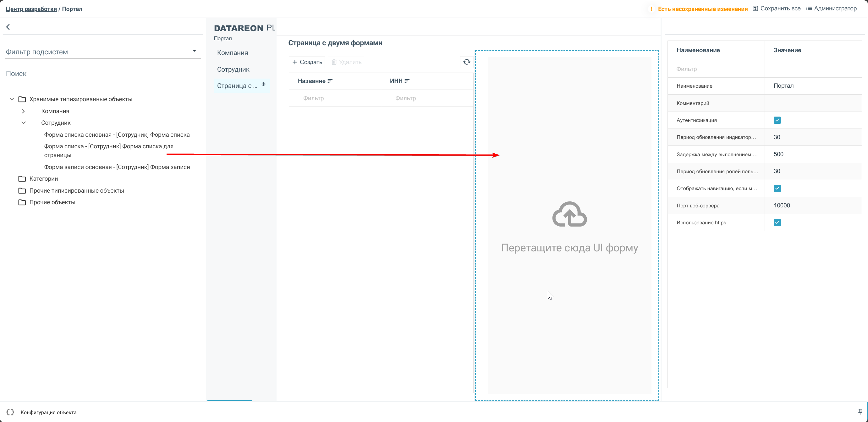This screenshot has width=868, height=422.
Task: Click the Центр разработки breadcrumb link
Action: pyautogui.click(x=31, y=9)
